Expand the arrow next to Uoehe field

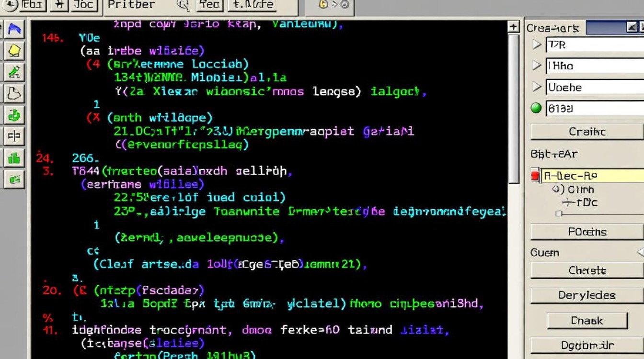pos(537,87)
